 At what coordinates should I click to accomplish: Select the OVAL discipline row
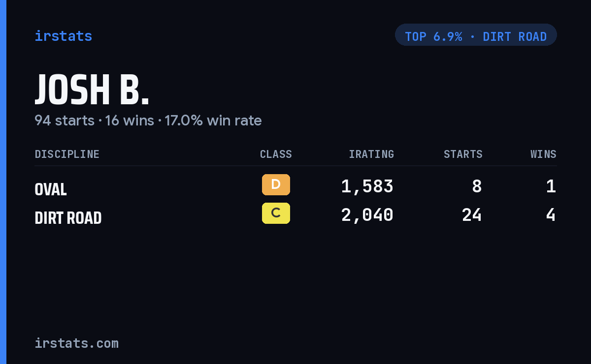tap(295, 186)
